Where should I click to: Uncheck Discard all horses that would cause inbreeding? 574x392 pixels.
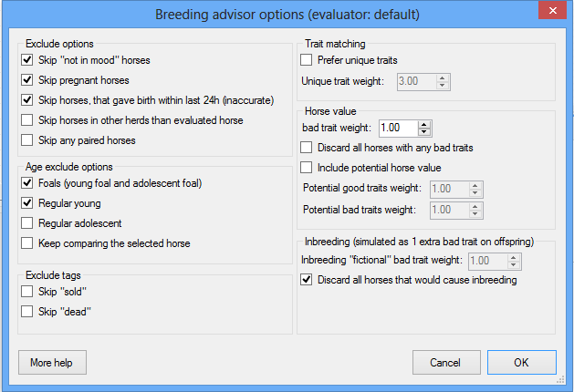[307, 281]
